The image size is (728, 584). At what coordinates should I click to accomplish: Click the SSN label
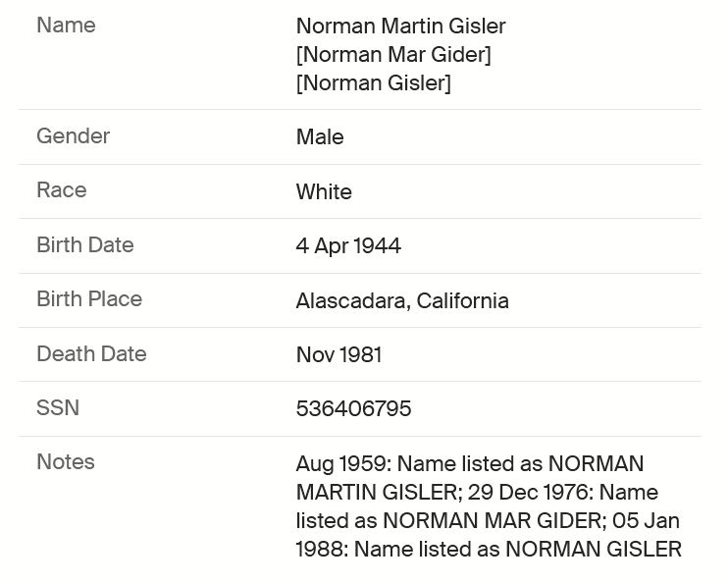(x=58, y=407)
